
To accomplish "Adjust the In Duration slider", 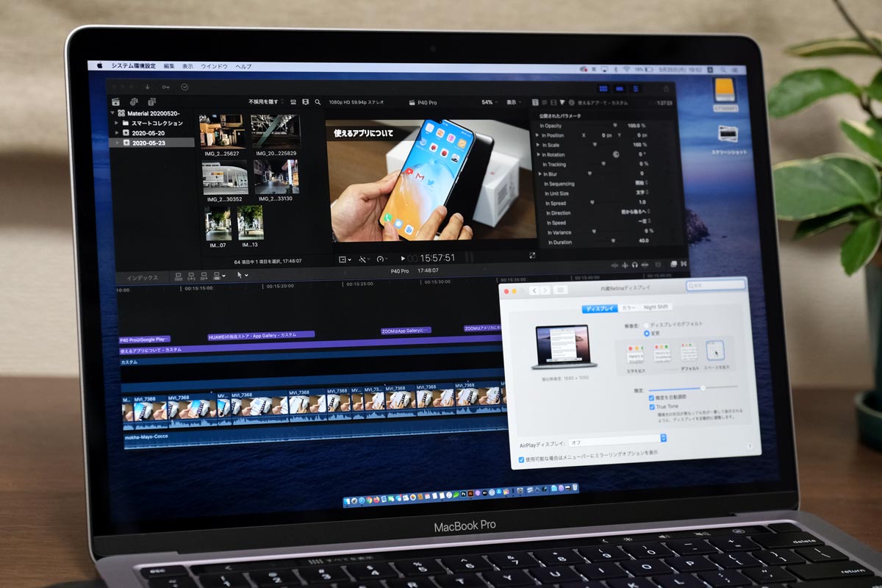I will tap(613, 241).
